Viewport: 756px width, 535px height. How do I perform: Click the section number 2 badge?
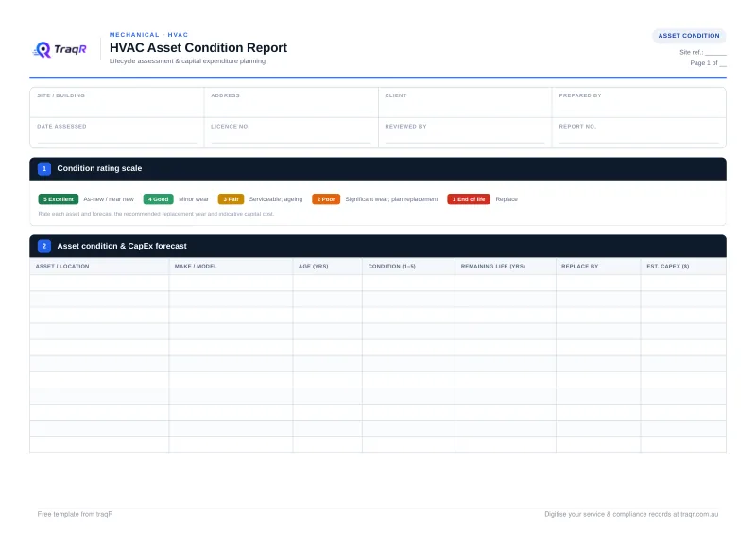click(44, 246)
